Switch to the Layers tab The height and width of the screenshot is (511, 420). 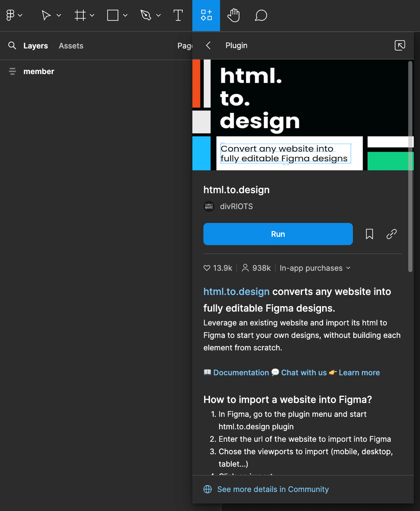click(x=36, y=46)
